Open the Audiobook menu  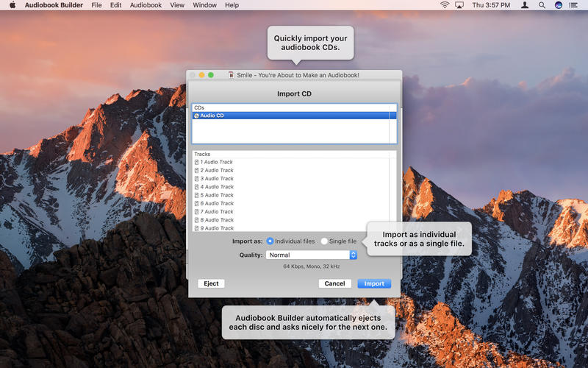tap(146, 5)
